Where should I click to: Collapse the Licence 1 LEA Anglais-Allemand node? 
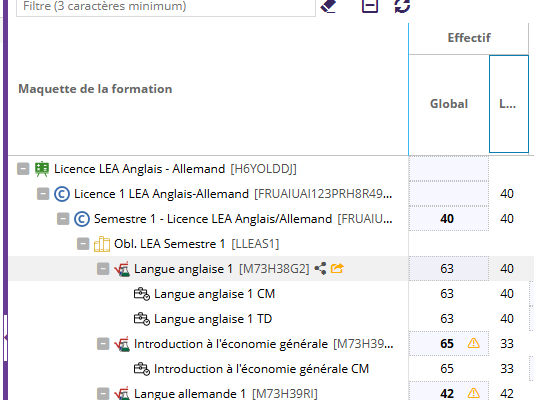click(43, 194)
